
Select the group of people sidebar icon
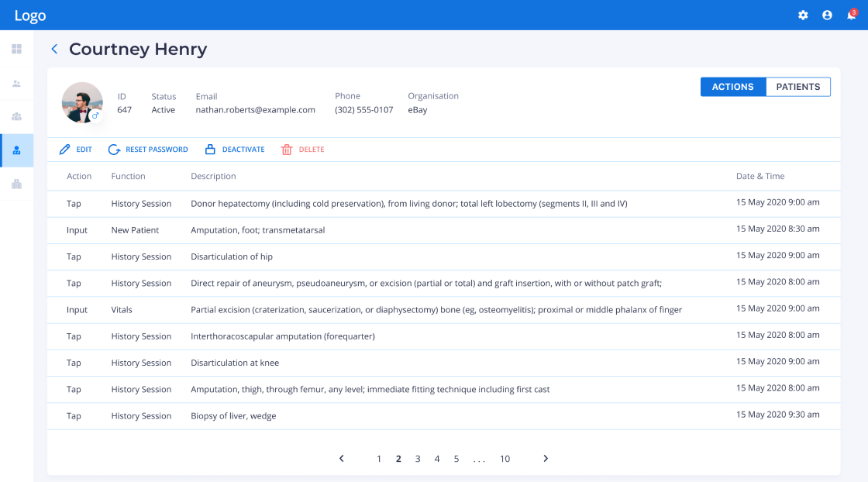[x=16, y=116]
